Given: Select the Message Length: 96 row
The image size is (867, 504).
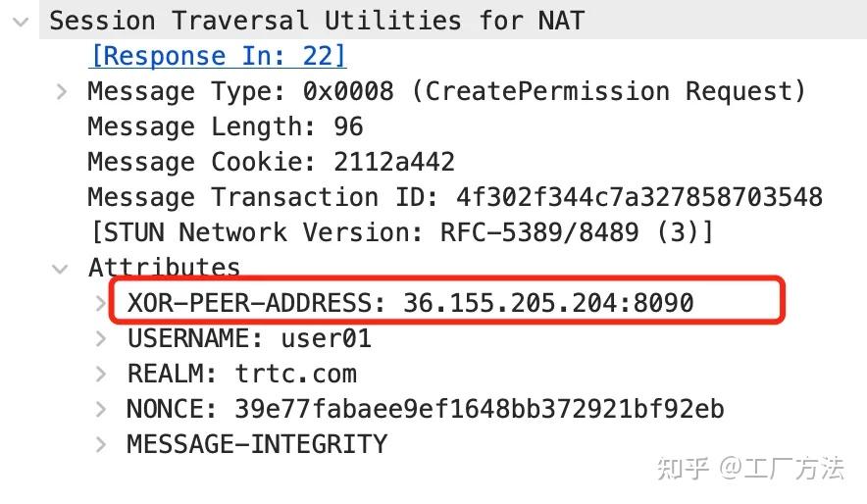Looking at the screenshot, I should (225, 127).
